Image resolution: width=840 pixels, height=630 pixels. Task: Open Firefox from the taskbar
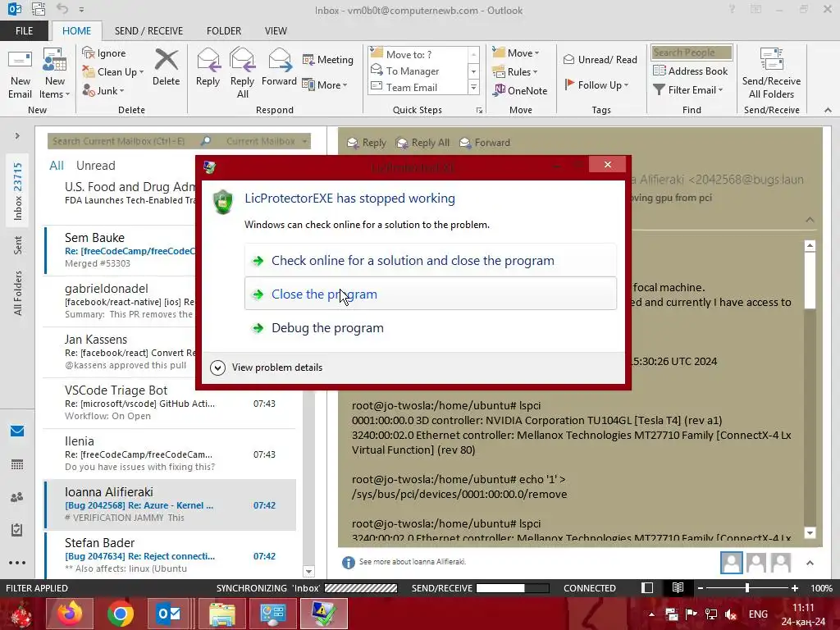(70, 614)
